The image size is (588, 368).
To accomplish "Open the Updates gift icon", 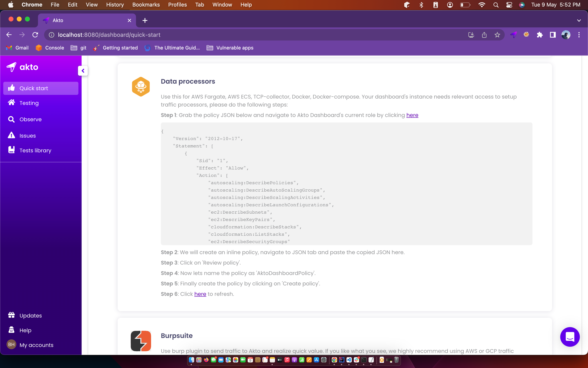I will point(30,316).
